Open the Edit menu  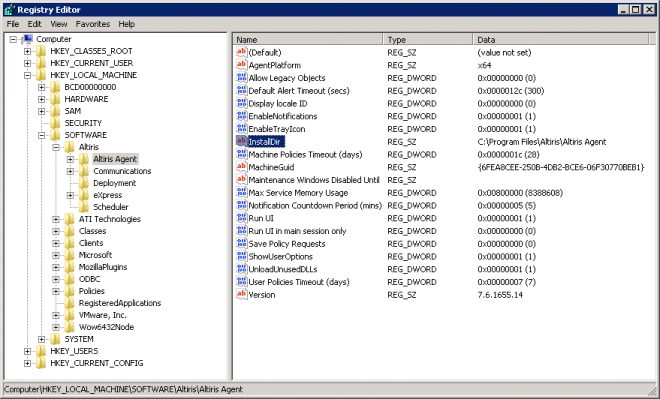point(34,24)
